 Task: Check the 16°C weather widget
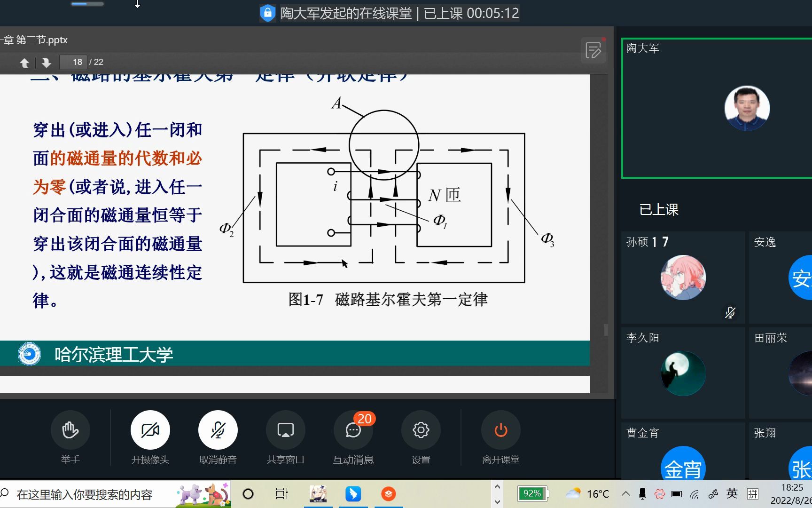click(588, 494)
